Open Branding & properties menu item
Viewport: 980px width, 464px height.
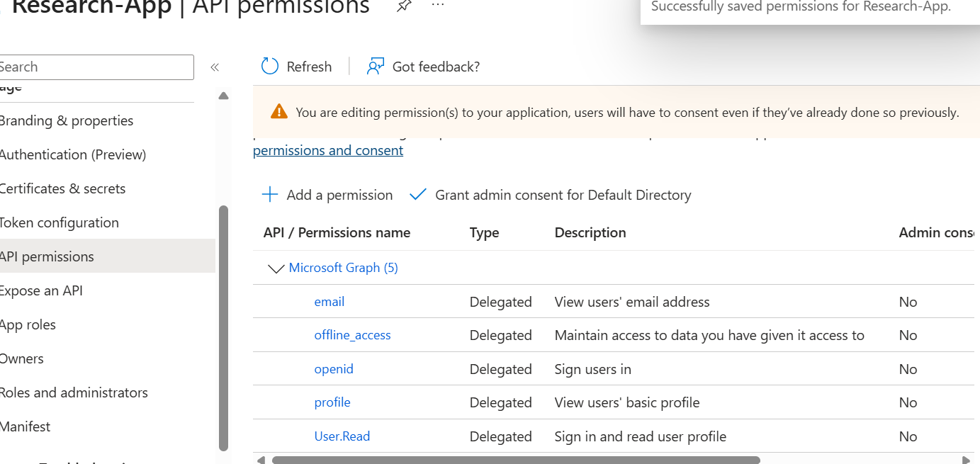pyautogui.click(x=66, y=120)
